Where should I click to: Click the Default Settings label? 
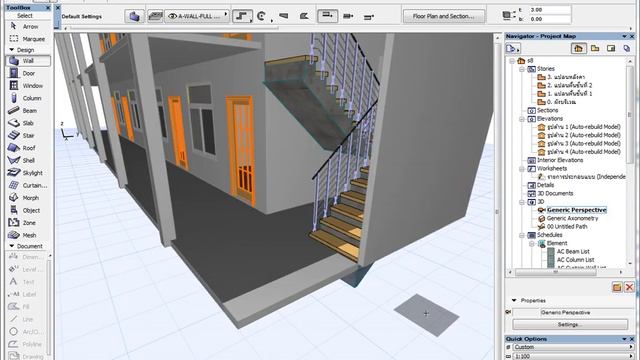click(x=82, y=16)
